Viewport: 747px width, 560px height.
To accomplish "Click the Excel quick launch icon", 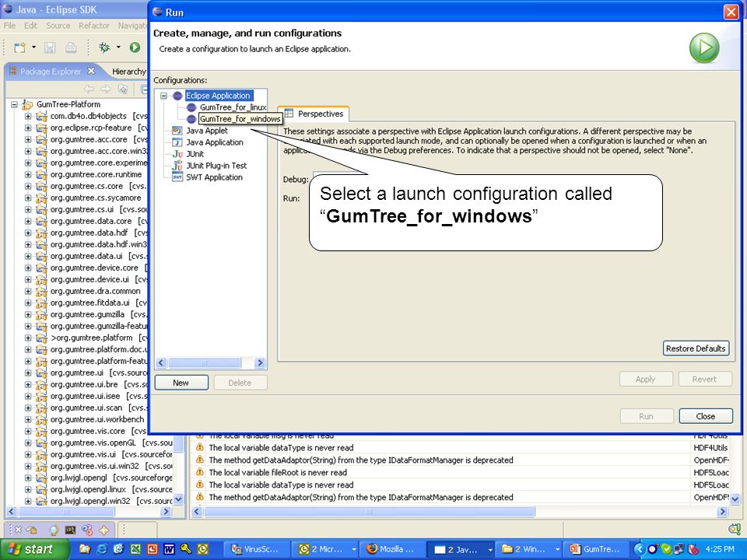I will point(135,549).
